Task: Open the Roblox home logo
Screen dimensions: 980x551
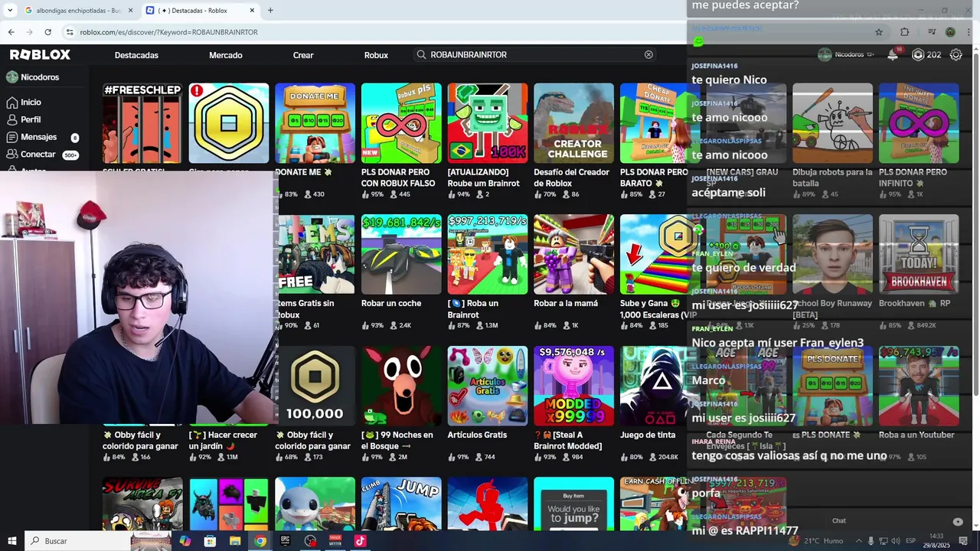Action: [40, 54]
